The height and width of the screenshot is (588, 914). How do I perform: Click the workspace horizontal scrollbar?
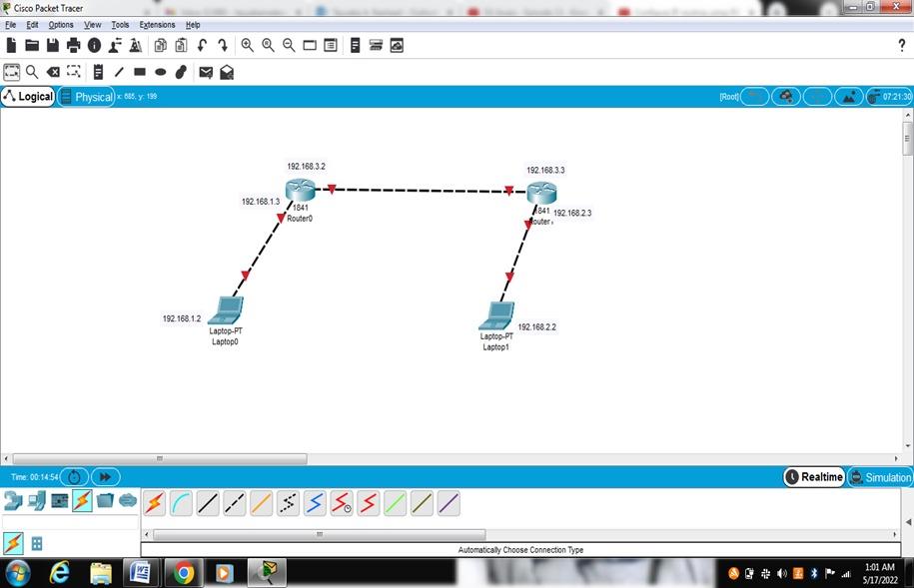(x=160, y=458)
